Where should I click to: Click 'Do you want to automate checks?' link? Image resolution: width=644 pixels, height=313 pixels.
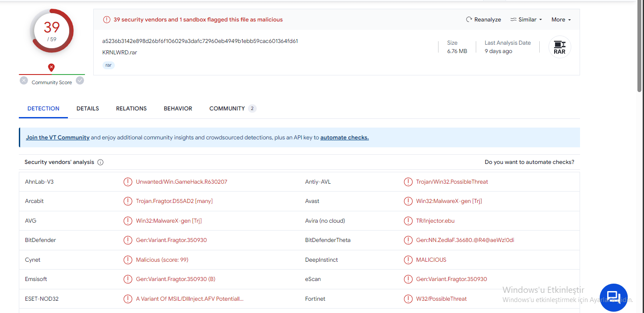(x=529, y=162)
